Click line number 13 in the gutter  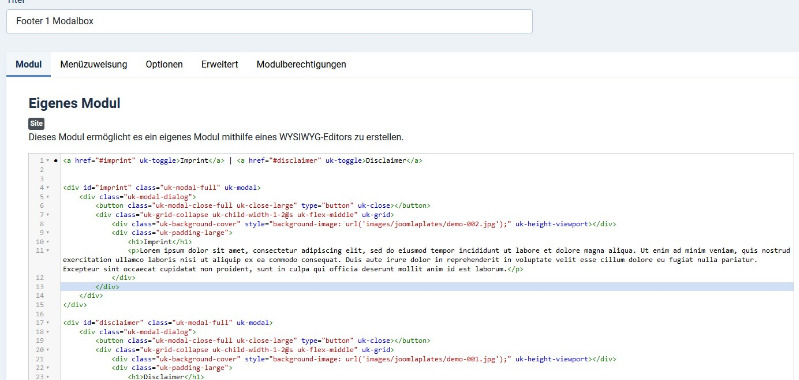tap(39, 287)
